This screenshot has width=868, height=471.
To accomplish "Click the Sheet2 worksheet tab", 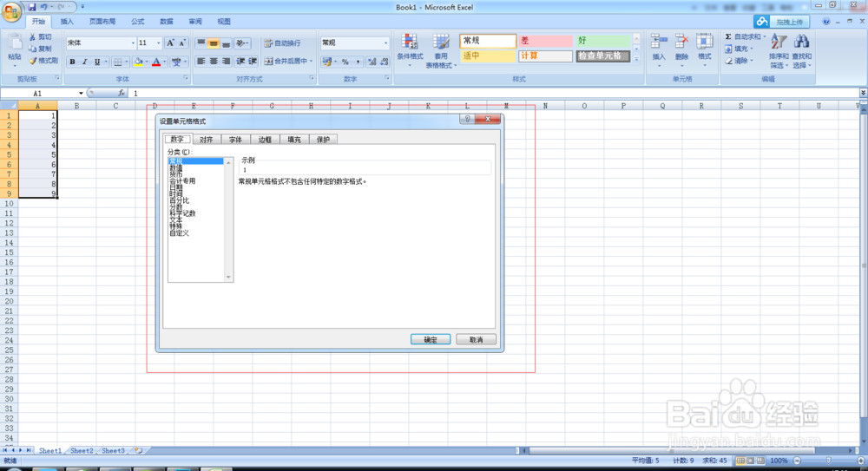I will (x=82, y=451).
